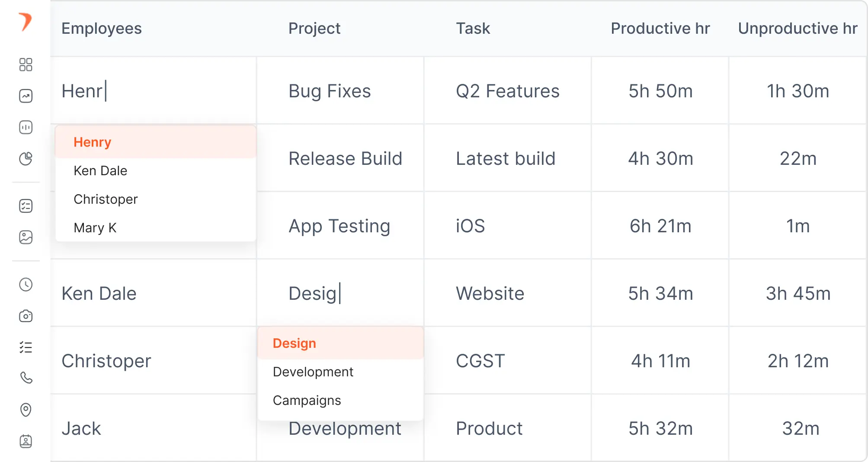Choose Mary K from the employee suggestions
868x462 pixels.
[156, 228]
